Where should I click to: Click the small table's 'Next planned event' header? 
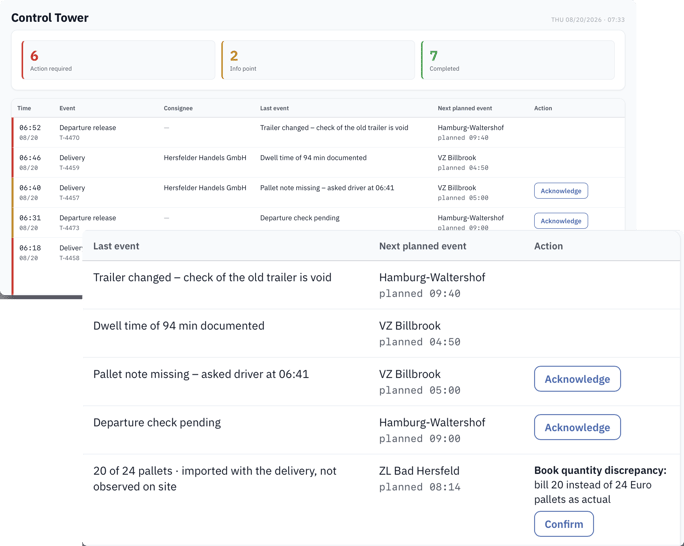(x=465, y=108)
